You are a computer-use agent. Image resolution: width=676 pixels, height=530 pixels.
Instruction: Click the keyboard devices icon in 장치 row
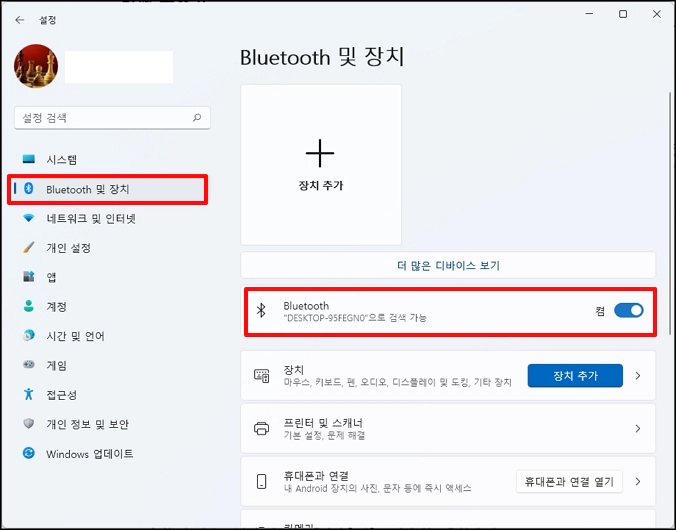pos(262,376)
